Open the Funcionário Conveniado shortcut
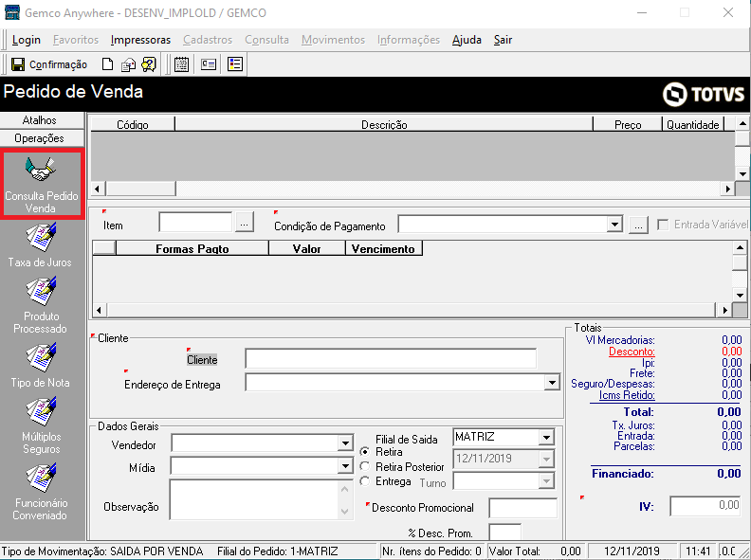This screenshot has height=560, width=751. (41, 492)
